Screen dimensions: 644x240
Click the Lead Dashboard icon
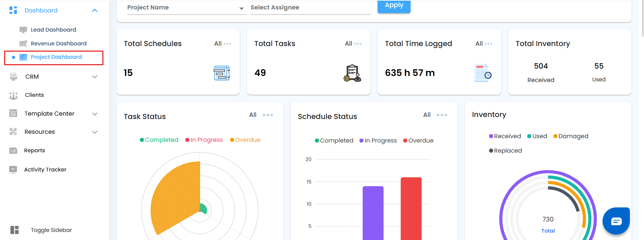(x=23, y=30)
